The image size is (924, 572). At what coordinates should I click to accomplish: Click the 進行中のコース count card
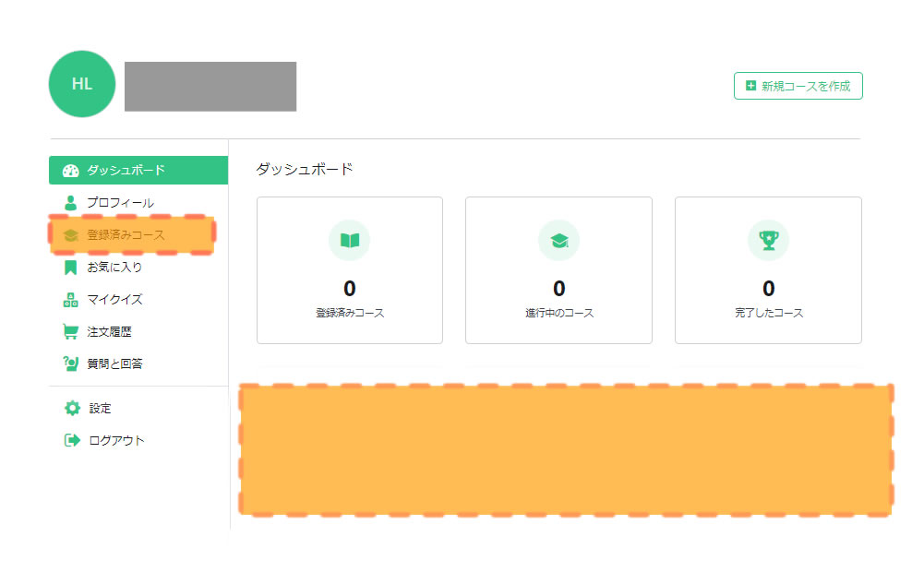click(x=558, y=270)
